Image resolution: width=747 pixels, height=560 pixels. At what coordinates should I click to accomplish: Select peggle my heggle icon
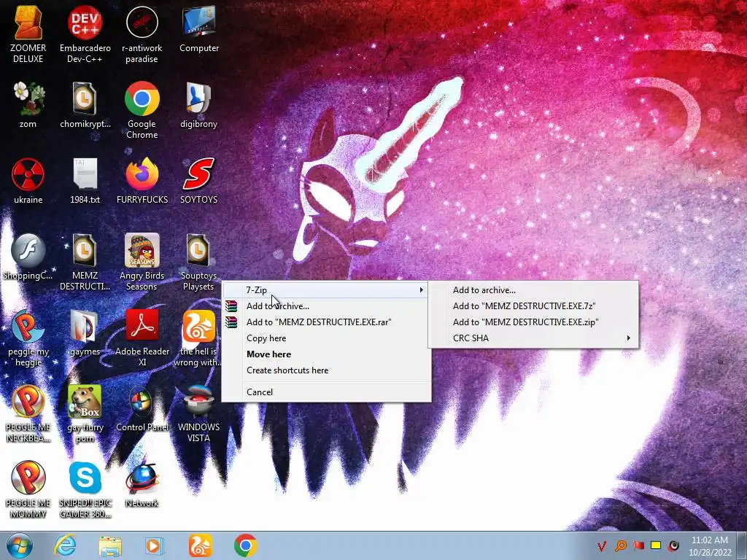point(28,338)
